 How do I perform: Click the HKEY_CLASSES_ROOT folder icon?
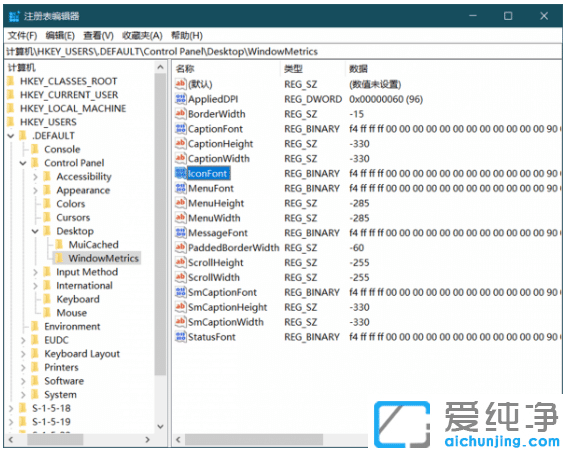pos(11,81)
